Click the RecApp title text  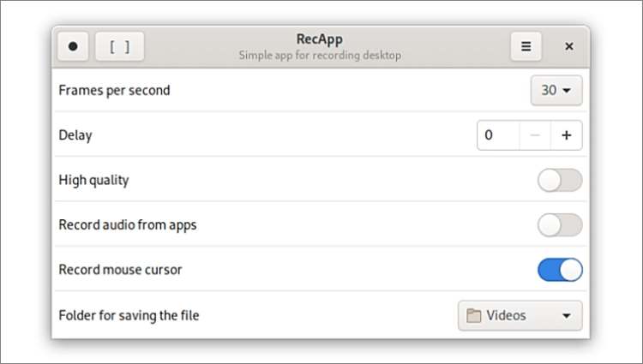pyautogui.click(x=320, y=40)
